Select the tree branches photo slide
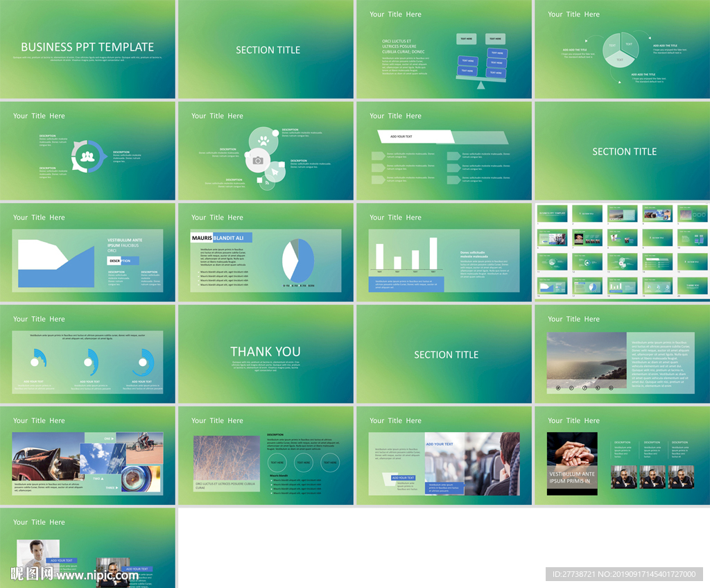 pos(266,456)
